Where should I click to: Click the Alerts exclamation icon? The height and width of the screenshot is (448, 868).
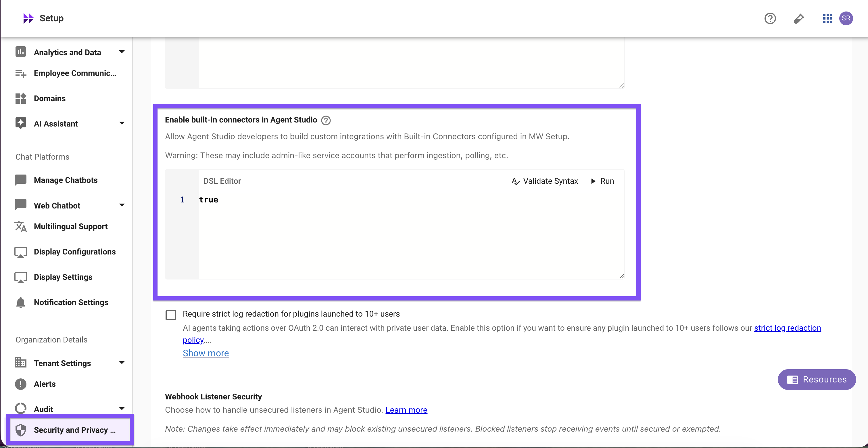21,384
